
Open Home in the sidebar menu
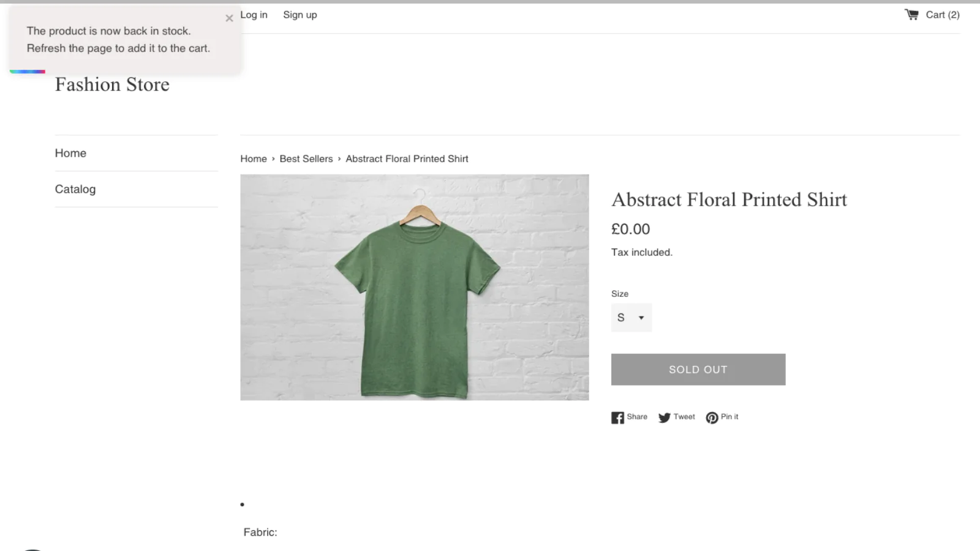click(x=70, y=153)
